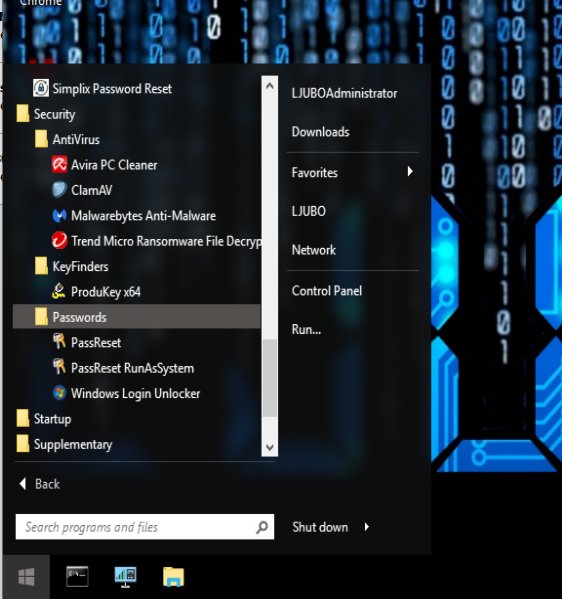Collapse the Security folder
The width and height of the screenshot is (562, 599).
click(x=46, y=114)
